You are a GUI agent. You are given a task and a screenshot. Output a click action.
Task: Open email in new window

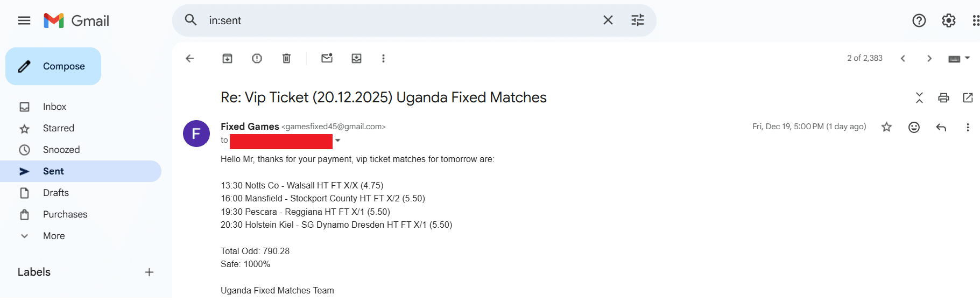[x=968, y=97]
